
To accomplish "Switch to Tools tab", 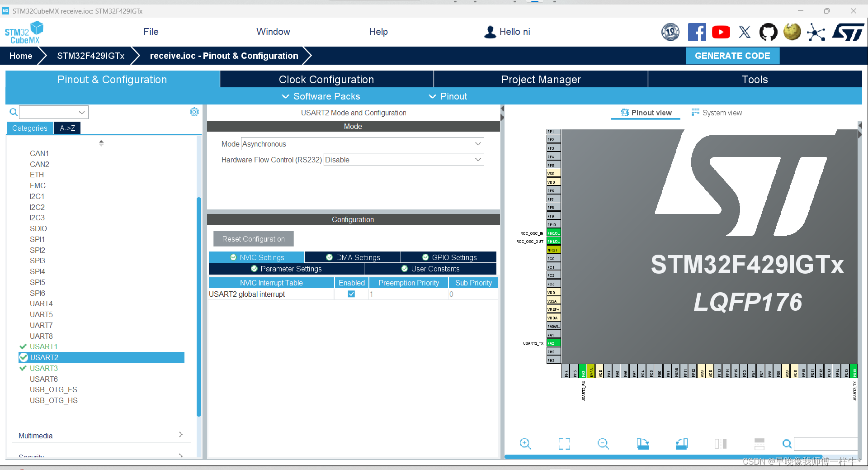I will [755, 80].
